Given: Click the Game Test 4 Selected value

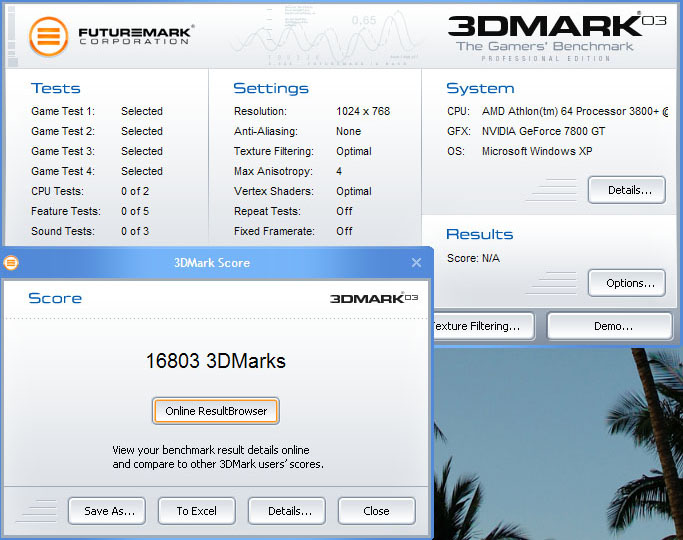Looking at the screenshot, I should 142,171.
